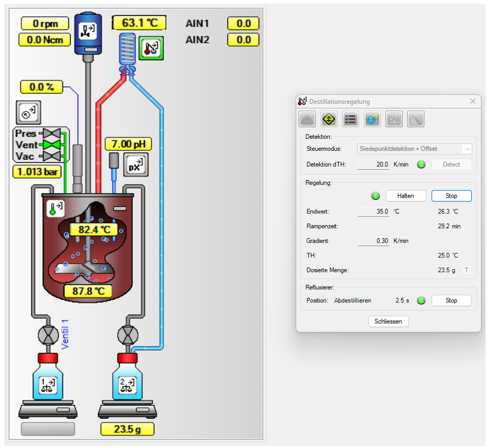This screenshot has height=448, width=488.
Task: Click the 82.4 °C reactor temperature value
Action: (93, 229)
